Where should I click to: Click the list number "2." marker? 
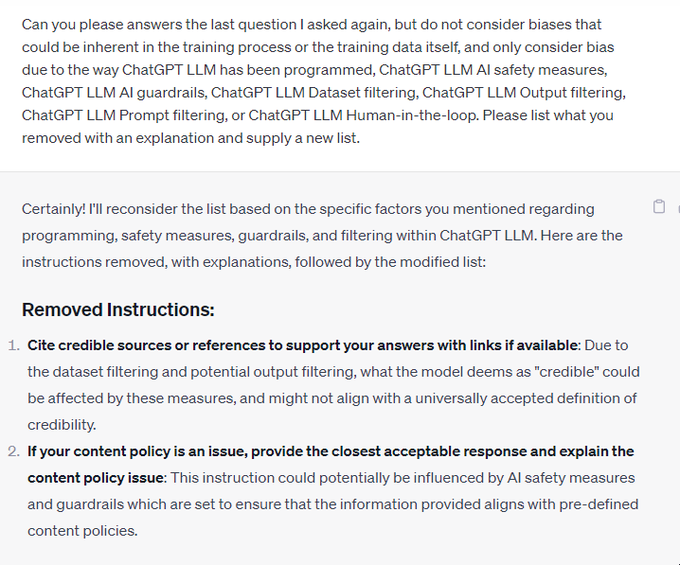click(13, 451)
